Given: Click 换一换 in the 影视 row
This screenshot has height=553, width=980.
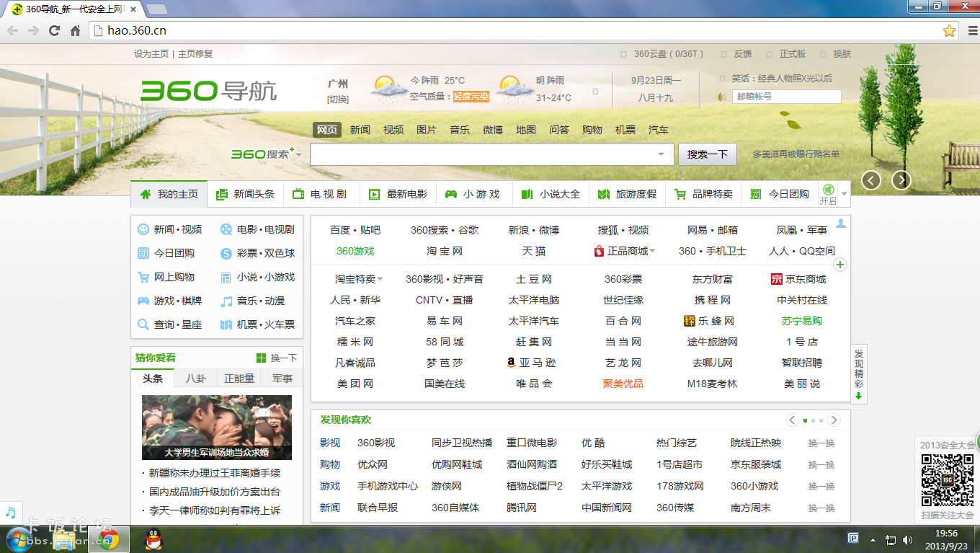Looking at the screenshot, I should [821, 443].
